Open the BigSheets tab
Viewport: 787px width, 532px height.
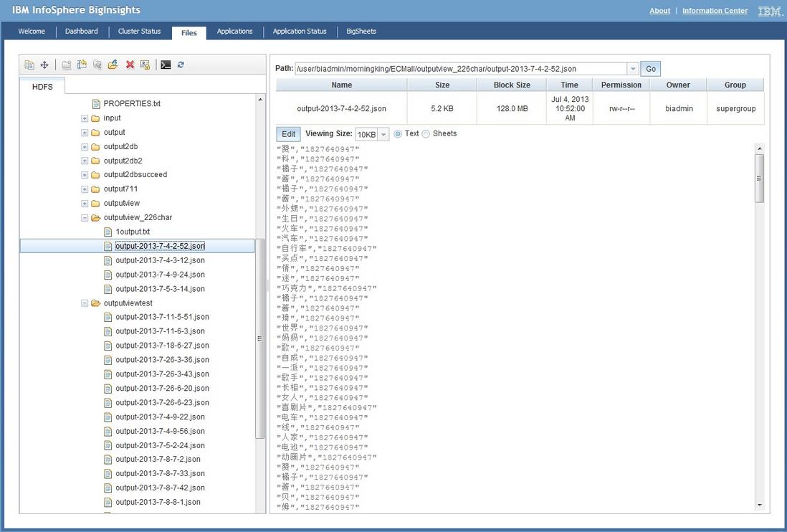pos(361,31)
